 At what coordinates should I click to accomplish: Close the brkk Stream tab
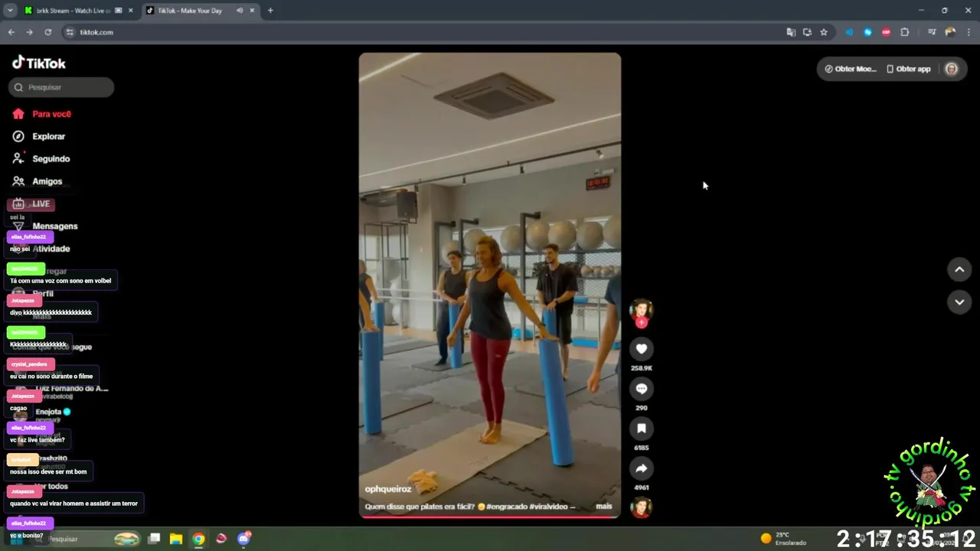tap(130, 11)
